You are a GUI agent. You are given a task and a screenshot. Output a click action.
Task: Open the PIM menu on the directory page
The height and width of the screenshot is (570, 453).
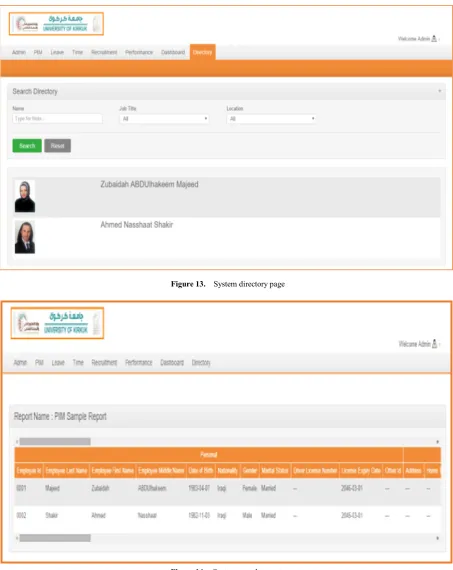(x=38, y=52)
